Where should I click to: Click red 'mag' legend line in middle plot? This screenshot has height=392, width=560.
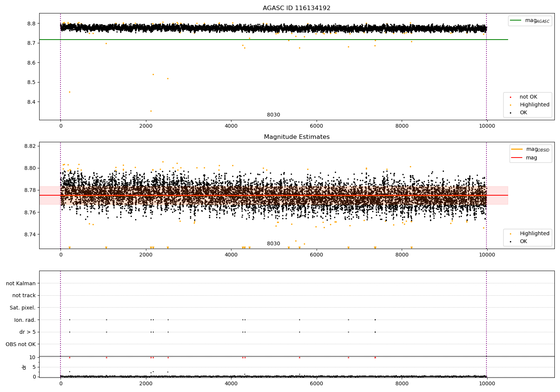(517, 158)
